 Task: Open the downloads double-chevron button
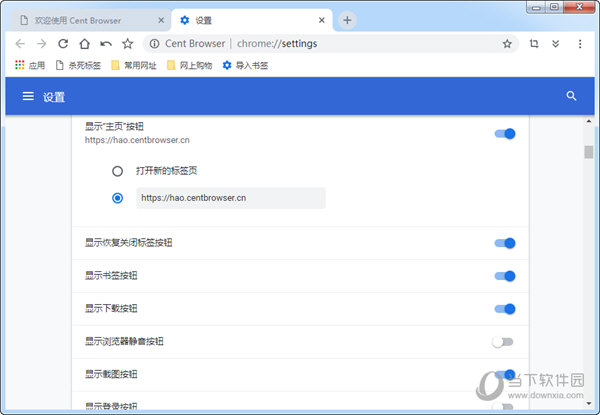(x=556, y=44)
